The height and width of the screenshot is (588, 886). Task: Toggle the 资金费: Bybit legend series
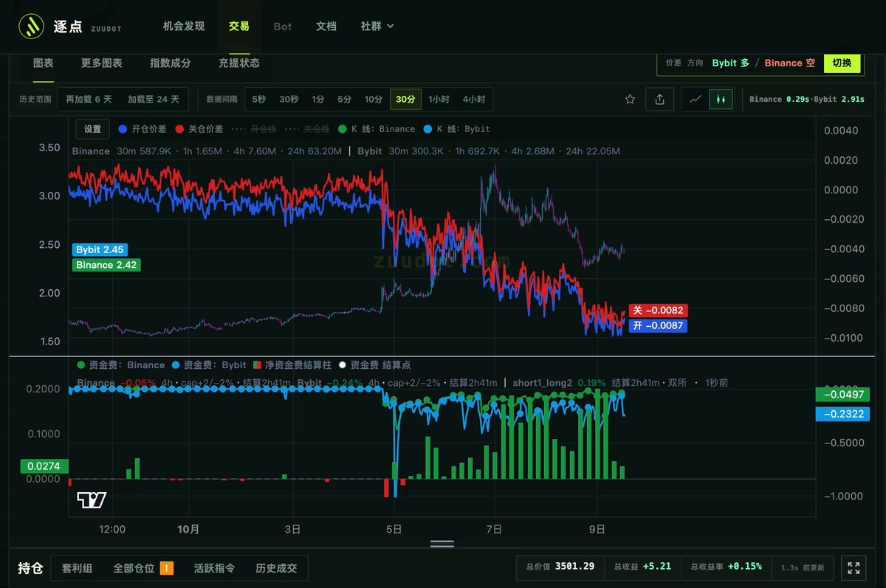208,365
